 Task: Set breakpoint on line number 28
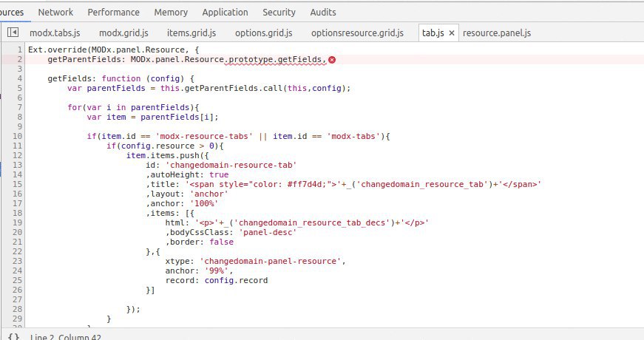(17, 309)
